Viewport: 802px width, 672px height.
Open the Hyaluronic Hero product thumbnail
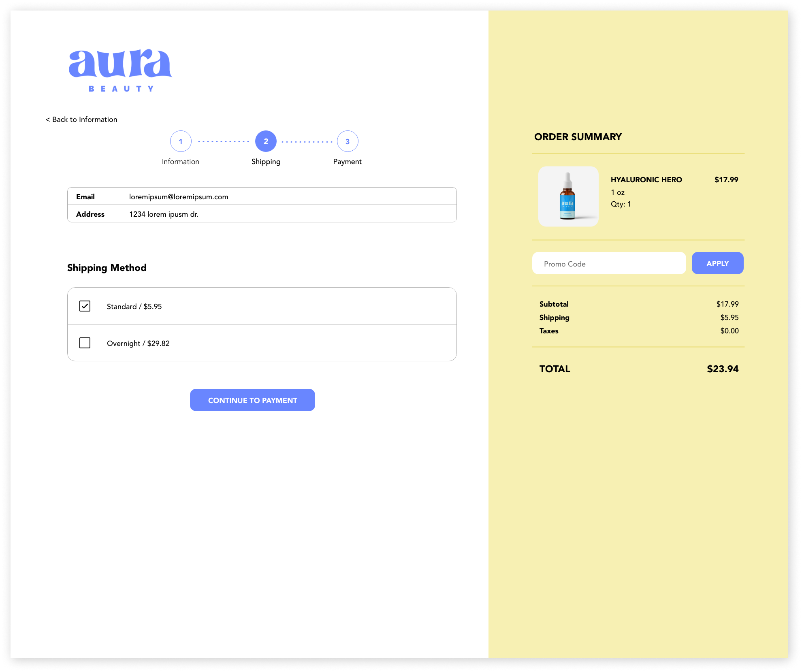[568, 196]
